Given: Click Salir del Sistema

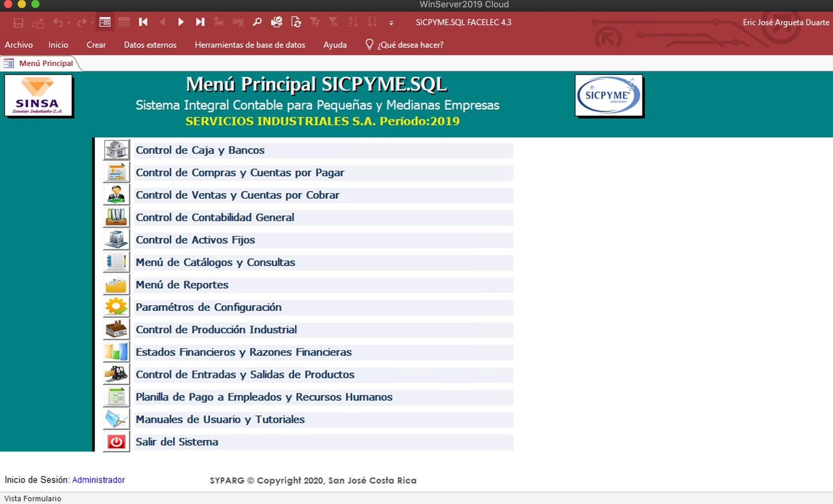Looking at the screenshot, I should tap(323, 442).
